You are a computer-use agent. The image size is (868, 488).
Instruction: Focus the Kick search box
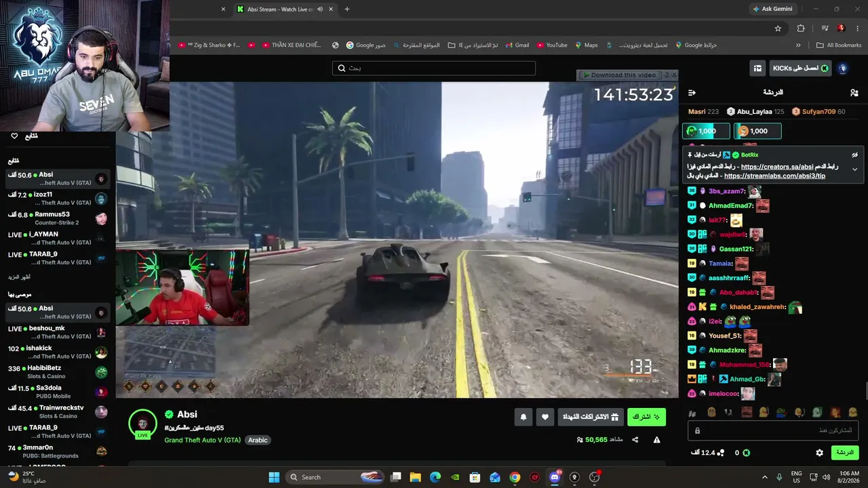tap(434, 68)
